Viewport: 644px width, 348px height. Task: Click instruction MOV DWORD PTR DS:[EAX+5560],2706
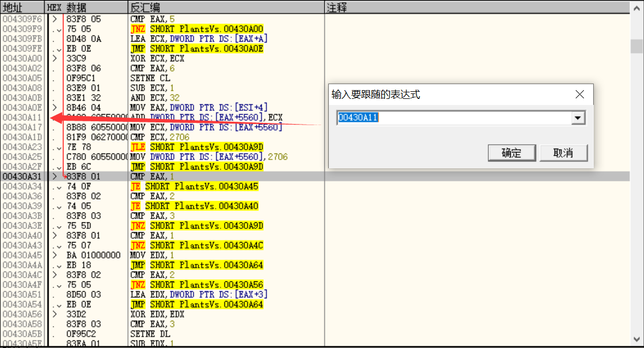(x=209, y=157)
